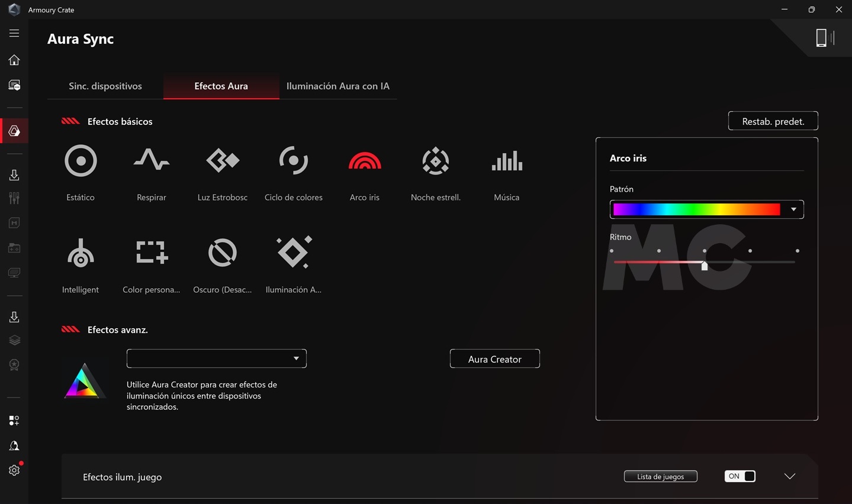Open the devices icon in sidebar
852x504 pixels.
(x=14, y=85)
